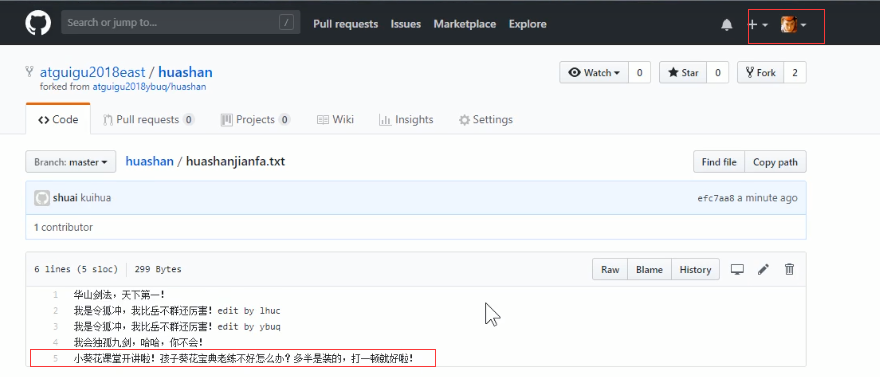This screenshot has width=880, height=377.
Task: Open Explore in top nav
Action: pos(528,24)
